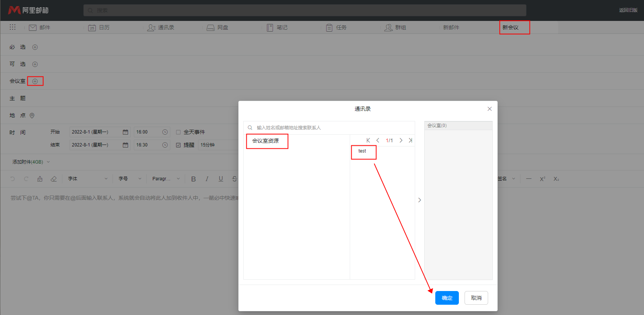
Task: Select the 'test' meeting room entry
Action: click(362, 151)
